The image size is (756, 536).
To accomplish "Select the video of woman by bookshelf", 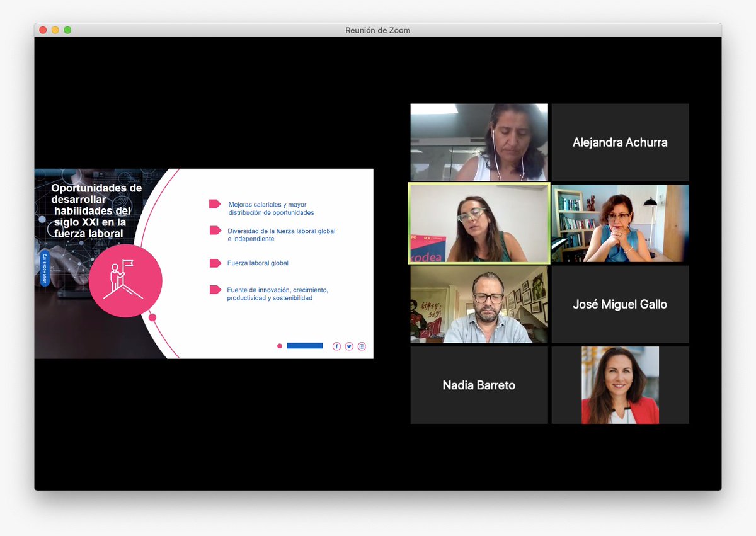I will (x=620, y=223).
